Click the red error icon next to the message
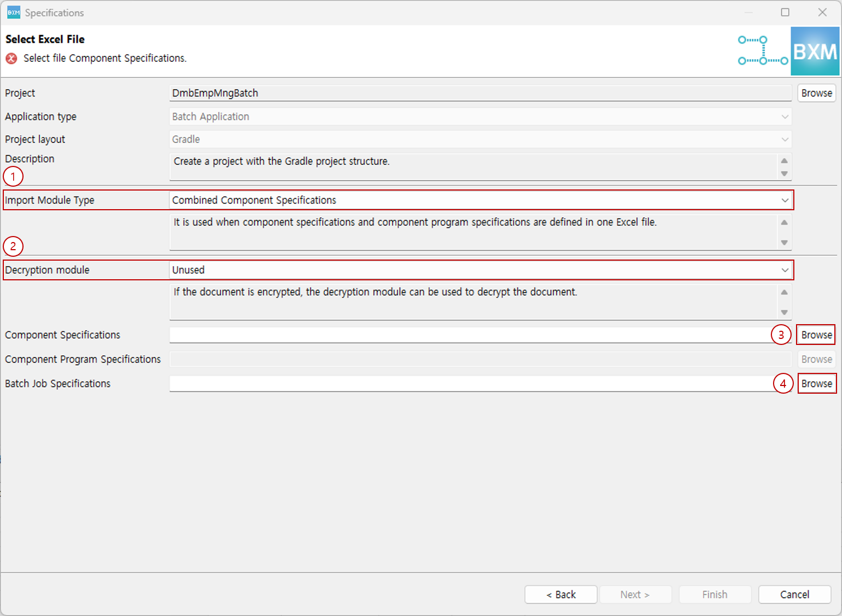Viewport: 842px width, 616px height. point(11,58)
